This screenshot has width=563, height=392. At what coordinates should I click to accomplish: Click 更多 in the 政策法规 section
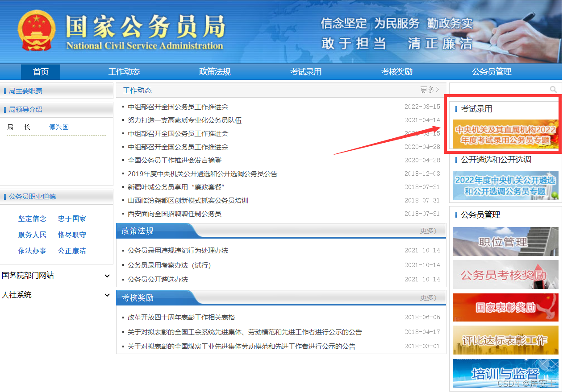[429, 231]
